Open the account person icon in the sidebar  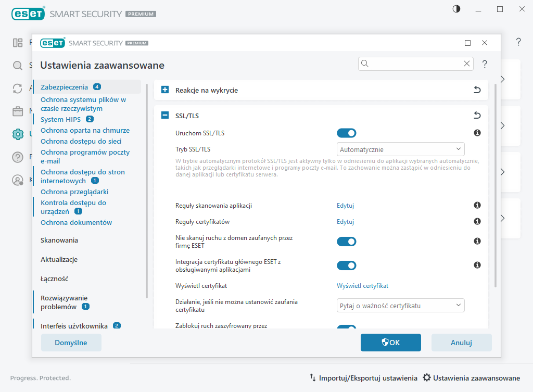(17, 180)
